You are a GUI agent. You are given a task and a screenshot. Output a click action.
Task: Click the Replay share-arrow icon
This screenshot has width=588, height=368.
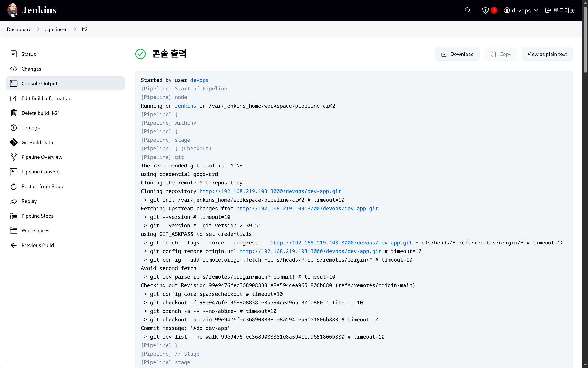pos(14,201)
